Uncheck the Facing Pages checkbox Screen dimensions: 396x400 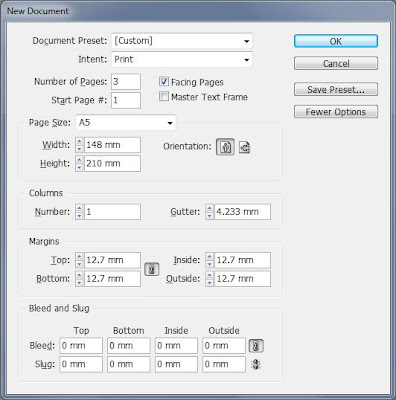click(x=164, y=81)
